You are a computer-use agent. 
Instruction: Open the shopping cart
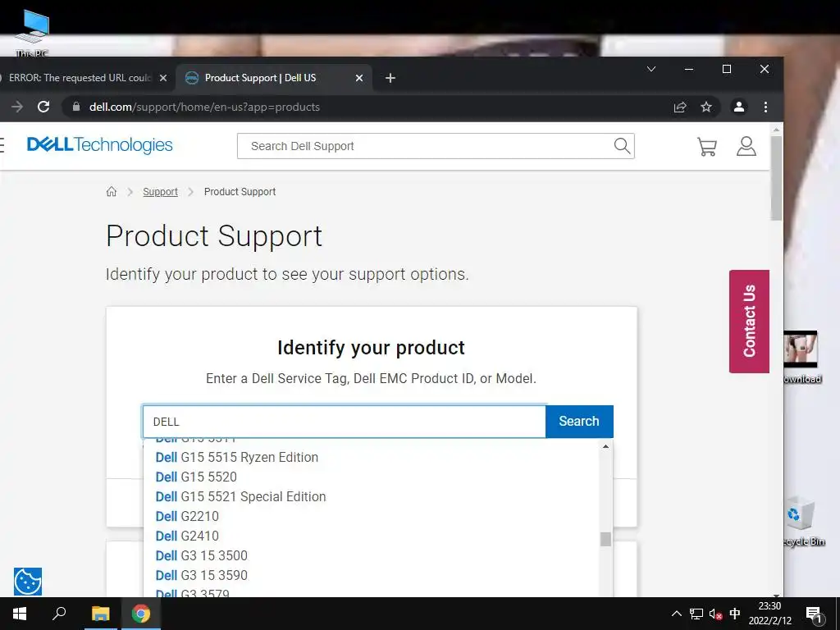[706, 146]
